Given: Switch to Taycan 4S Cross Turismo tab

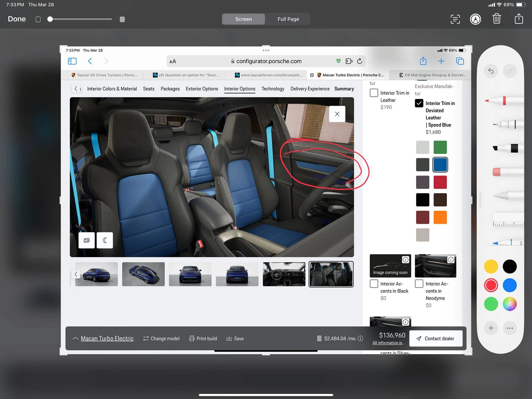Looking at the screenshot, I should pos(102,75).
